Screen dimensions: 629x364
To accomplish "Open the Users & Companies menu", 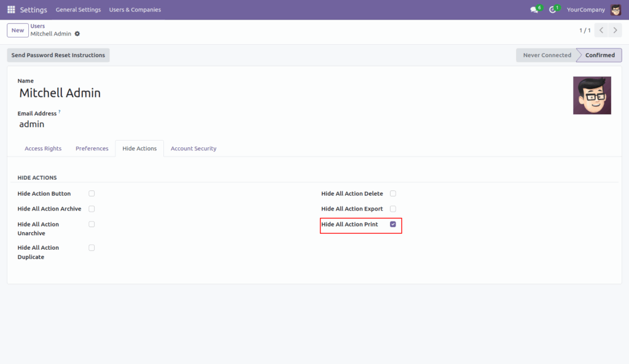I will 135,9.
